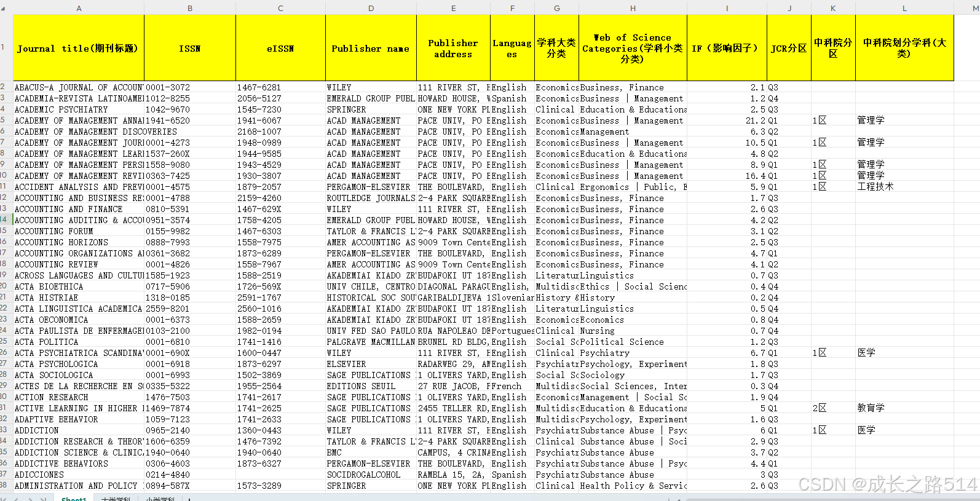Select the publisher cell PALGRAVE MACMILLAN

tap(371, 342)
